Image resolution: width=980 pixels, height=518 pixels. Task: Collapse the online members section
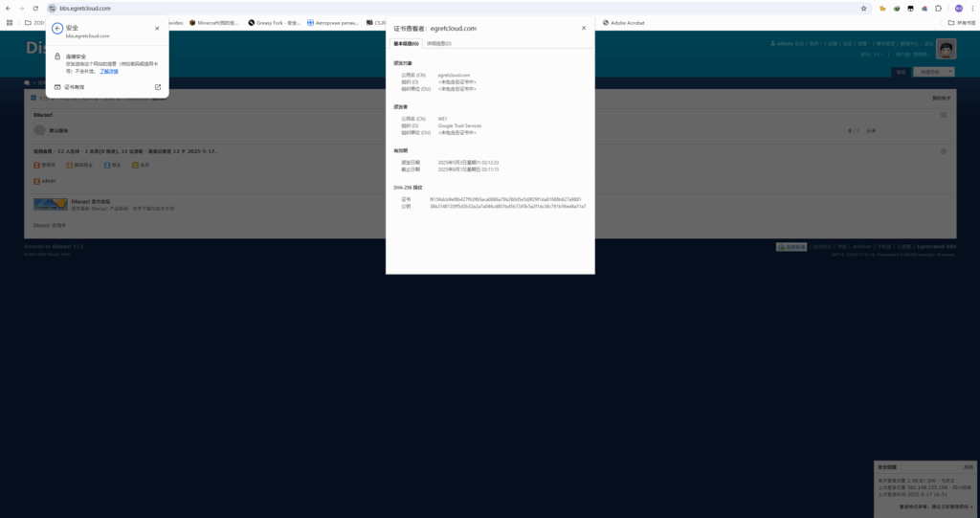944,151
